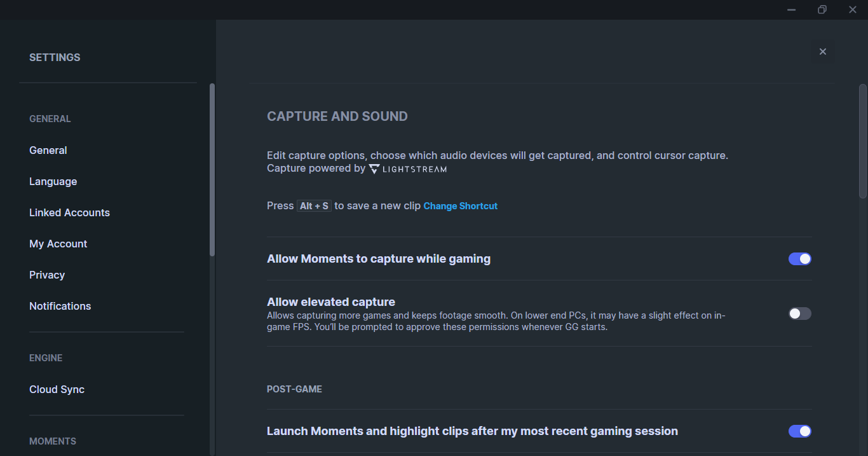Select My Account in the sidebar
Viewport: 868px width, 456px height.
[x=58, y=244]
